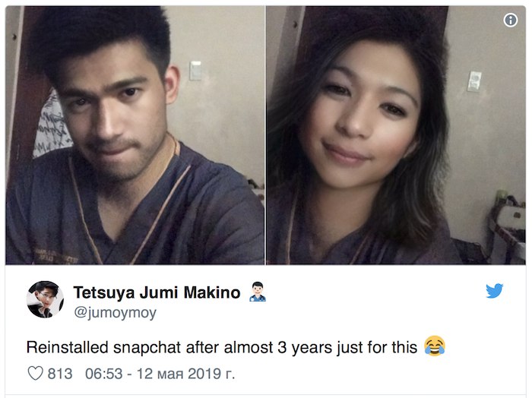Open the left selfie photo of the man
This screenshot has width=532, height=398.
[x=135, y=135]
